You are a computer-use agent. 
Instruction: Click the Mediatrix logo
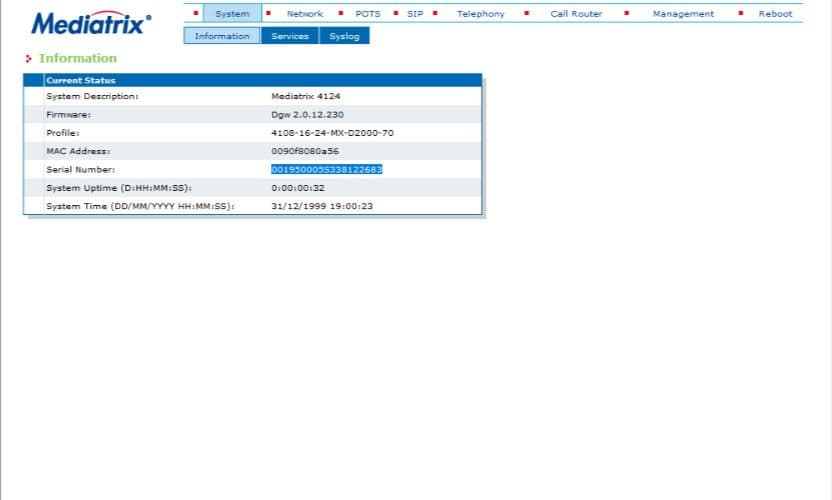pyautogui.click(x=92, y=22)
